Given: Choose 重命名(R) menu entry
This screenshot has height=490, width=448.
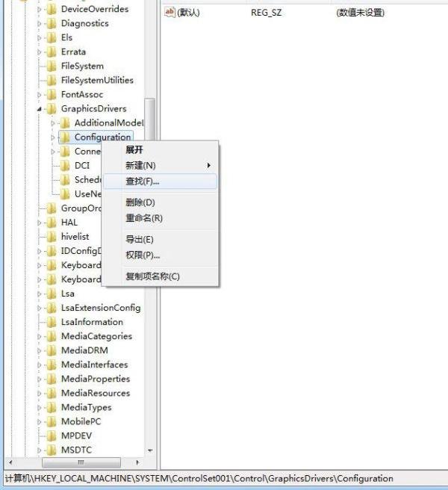Looking at the screenshot, I should click(x=160, y=218).
